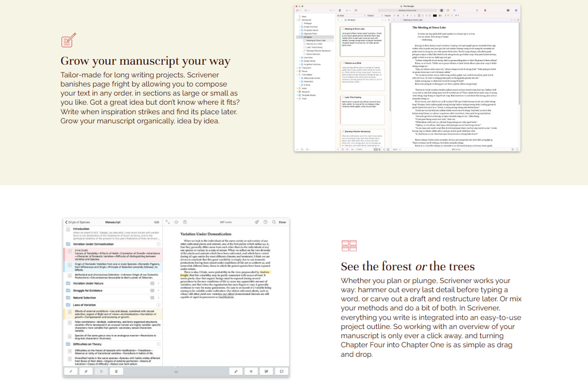
Task: Click the blue insert-link icon in the Mac toolbar
Action: pos(347,10)
